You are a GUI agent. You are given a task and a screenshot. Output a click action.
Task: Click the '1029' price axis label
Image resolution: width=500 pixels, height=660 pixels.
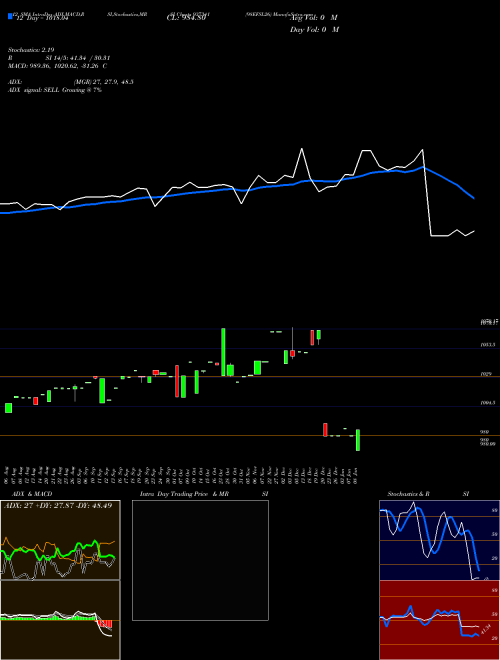pos(487,374)
